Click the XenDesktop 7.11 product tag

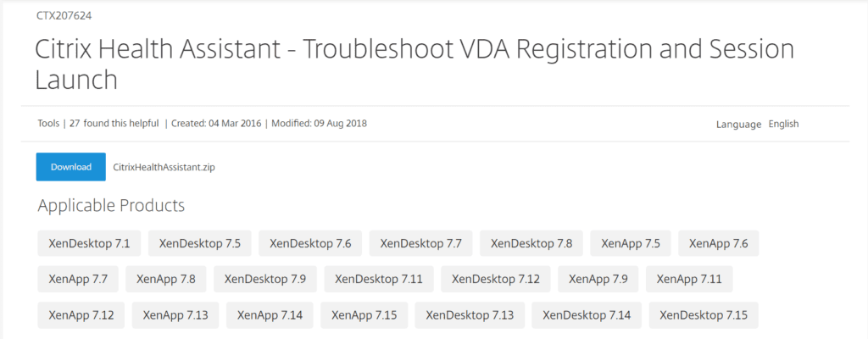tap(379, 279)
